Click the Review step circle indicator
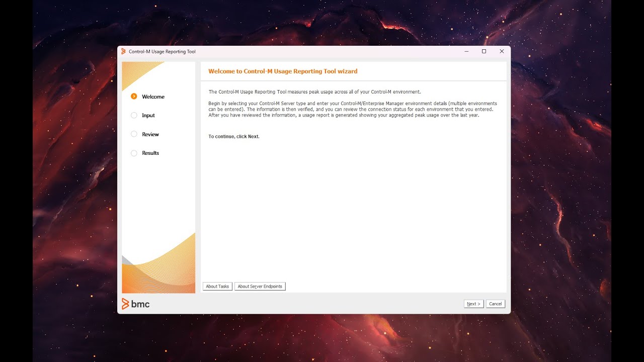The width and height of the screenshot is (644, 362). pyautogui.click(x=134, y=134)
